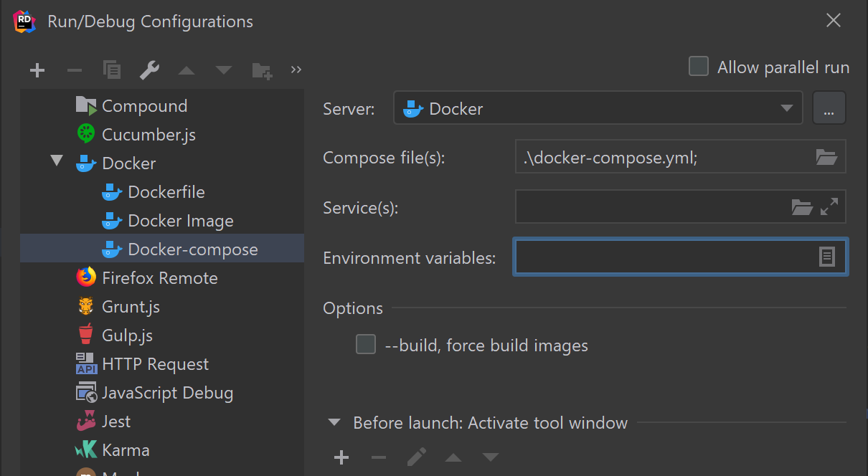Enable Allow parallel run
Screen dimensions: 868x476
pos(698,66)
